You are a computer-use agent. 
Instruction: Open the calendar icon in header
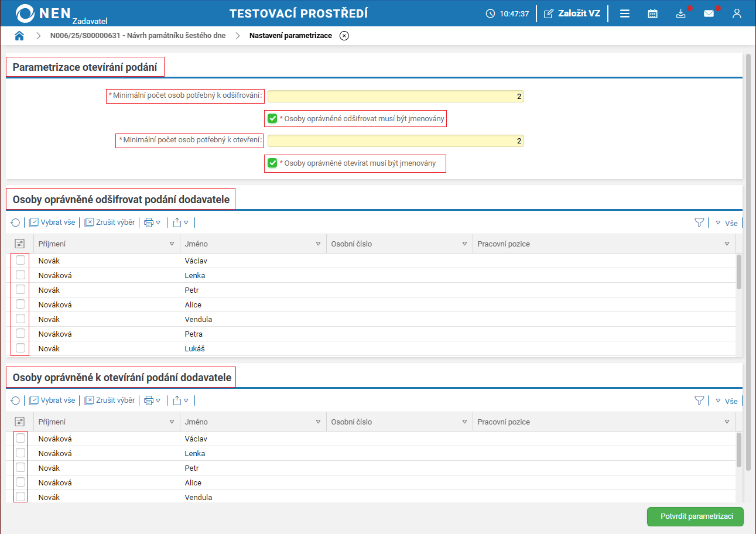pyautogui.click(x=652, y=13)
